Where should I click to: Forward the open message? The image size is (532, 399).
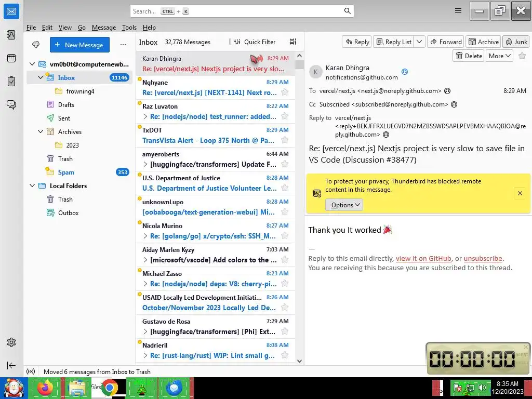click(446, 42)
